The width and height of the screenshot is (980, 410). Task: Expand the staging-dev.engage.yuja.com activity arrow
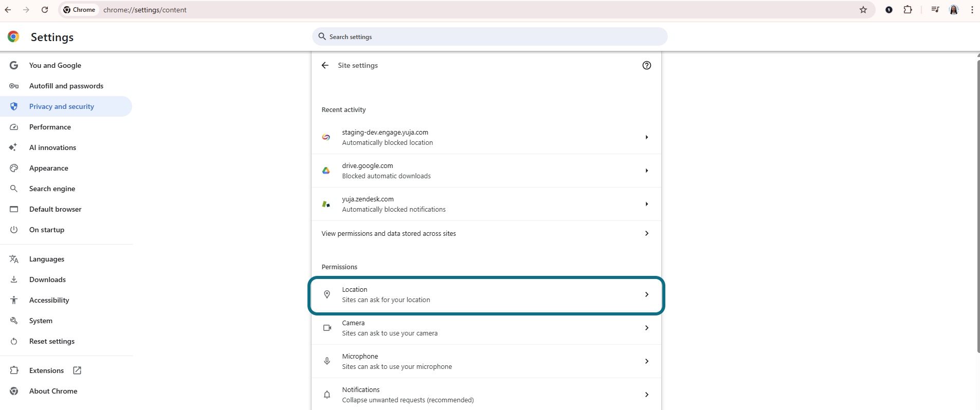[x=647, y=137]
